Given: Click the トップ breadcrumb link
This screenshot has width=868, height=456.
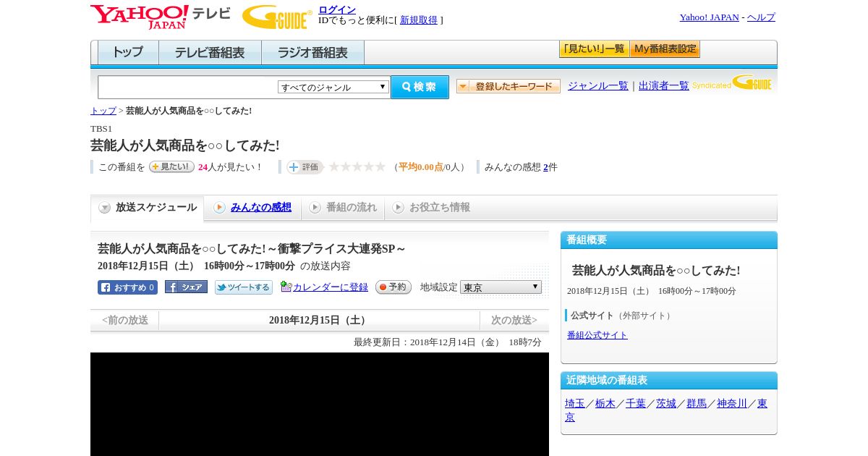Looking at the screenshot, I should 103,111.
